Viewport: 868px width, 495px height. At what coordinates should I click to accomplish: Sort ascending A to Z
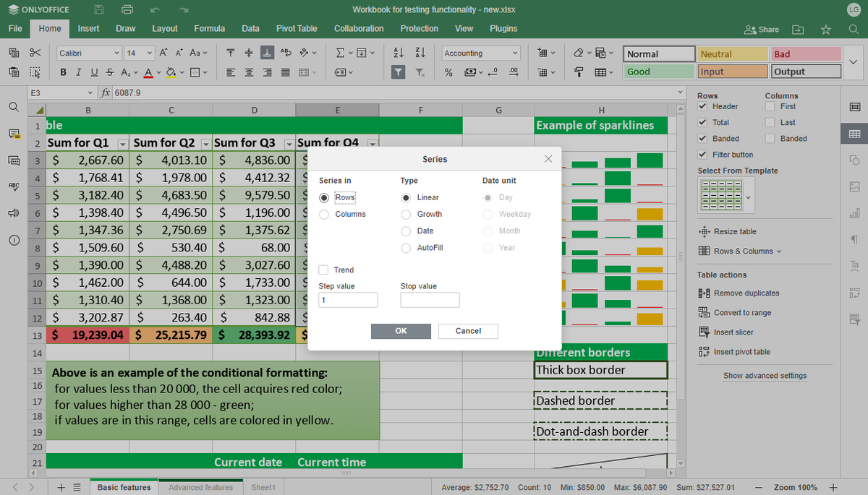[x=398, y=53]
